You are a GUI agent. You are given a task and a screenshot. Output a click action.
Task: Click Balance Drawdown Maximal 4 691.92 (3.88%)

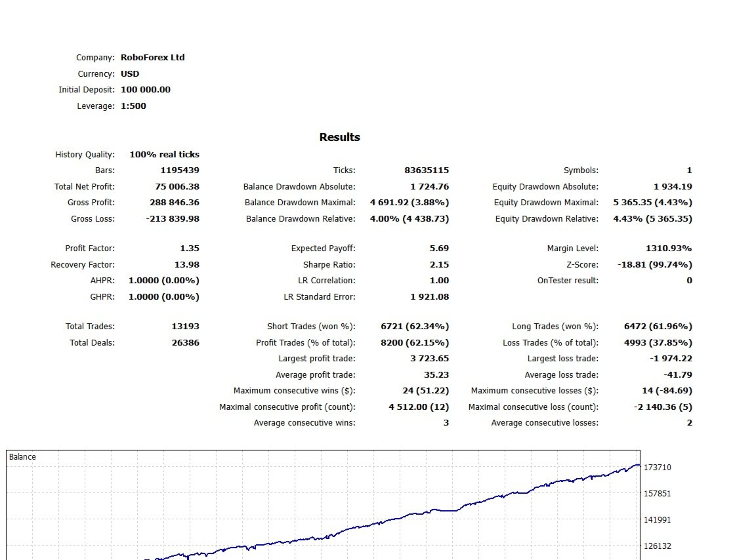(x=409, y=203)
